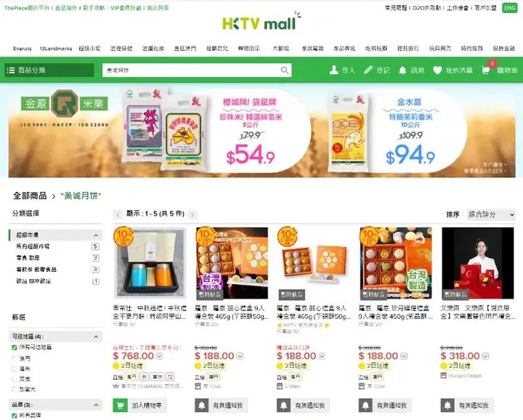Image resolution: width=523 pixels, height=420 pixels.
Task: Open my wishlist heart icon
Action: 437,70
